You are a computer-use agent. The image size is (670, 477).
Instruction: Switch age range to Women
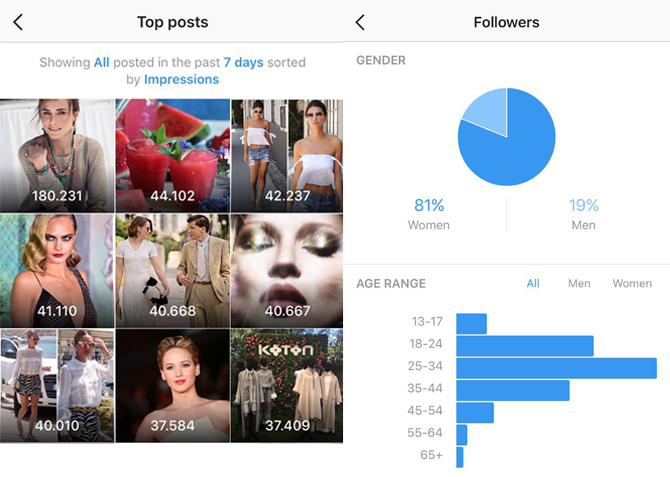[x=632, y=283]
